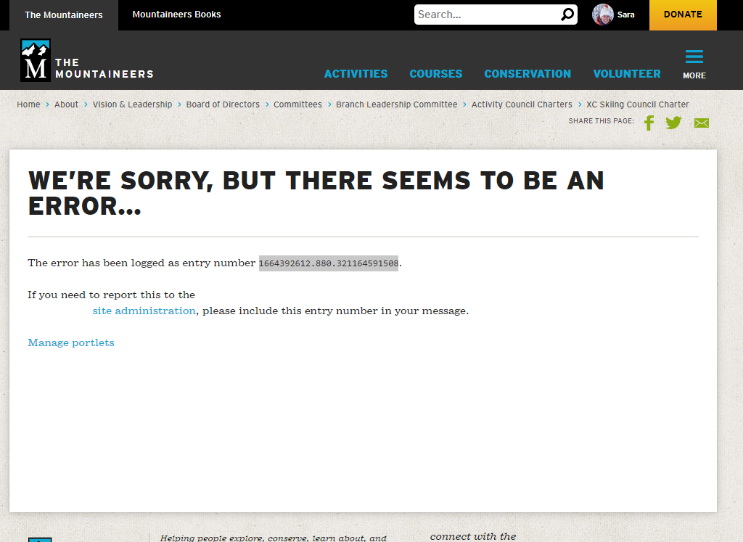The height and width of the screenshot is (542, 743).
Task: Follow the site administration link
Action: click(144, 311)
